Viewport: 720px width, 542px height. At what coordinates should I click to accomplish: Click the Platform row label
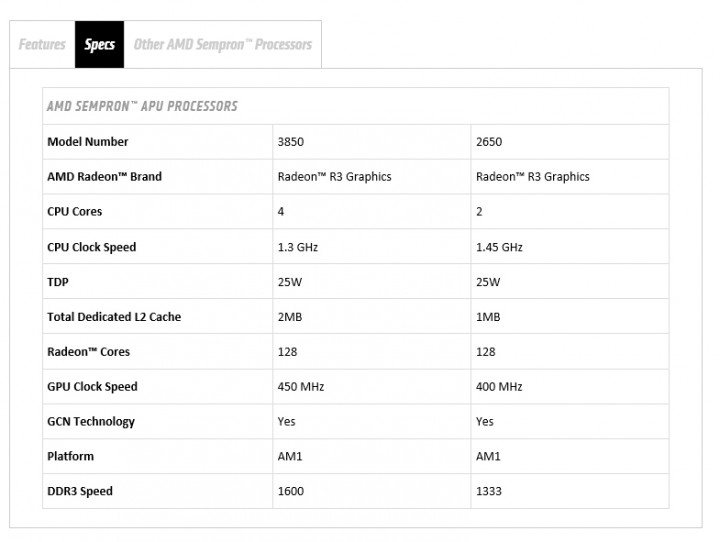point(71,456)
